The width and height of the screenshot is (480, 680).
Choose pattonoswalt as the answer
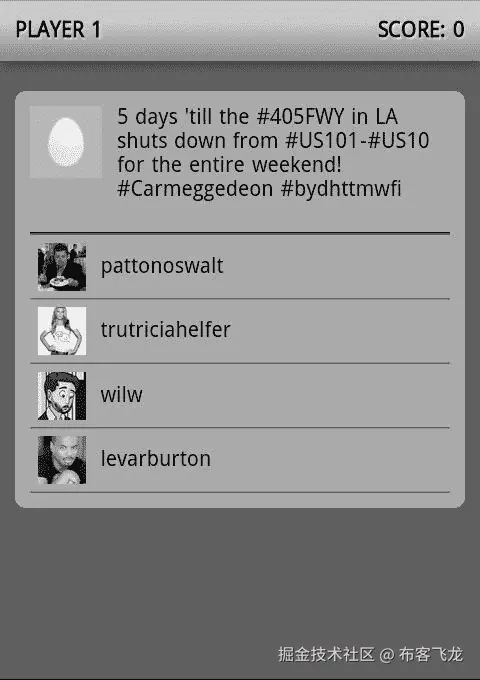tap(240, 266)
